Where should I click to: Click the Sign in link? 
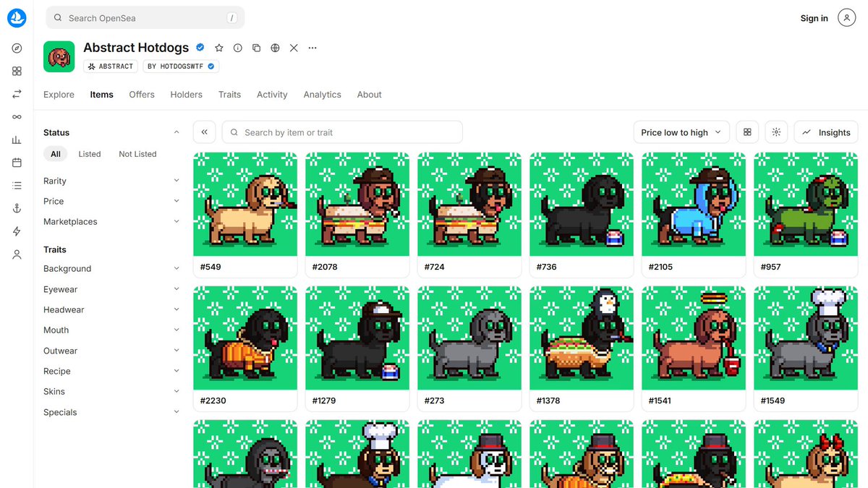(x=814, y=18)
